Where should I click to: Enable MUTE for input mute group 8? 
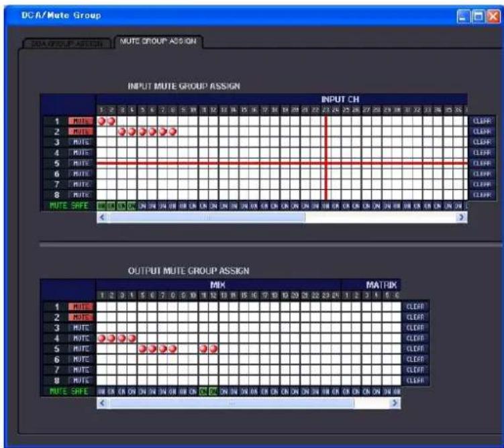(81, 195)
